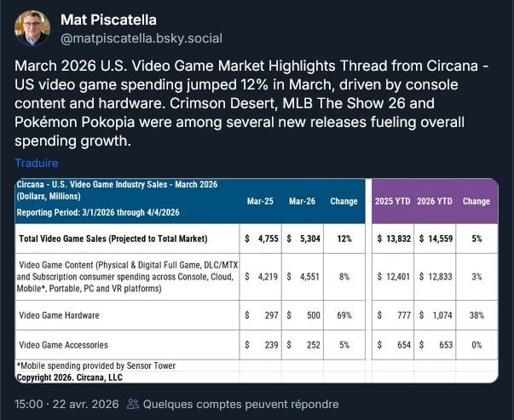Select the Total Video Game Sales row label
The image size is (514, 420).
(x=113, y=239)
